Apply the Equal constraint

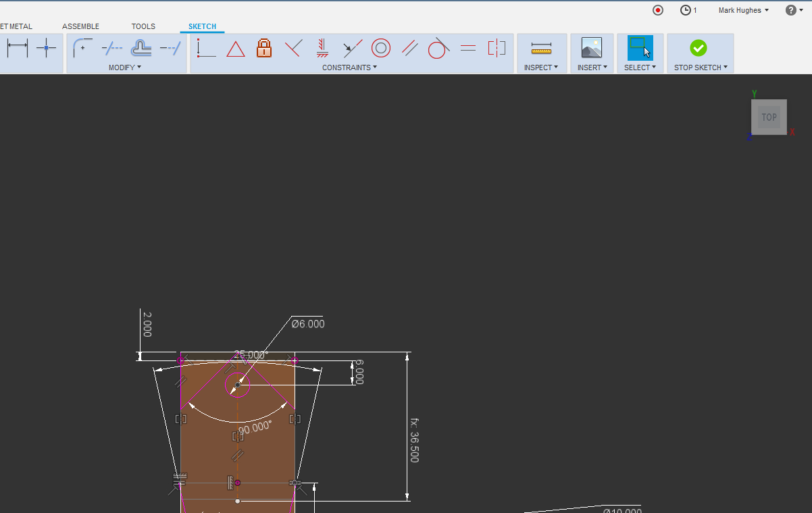point(467,48)
